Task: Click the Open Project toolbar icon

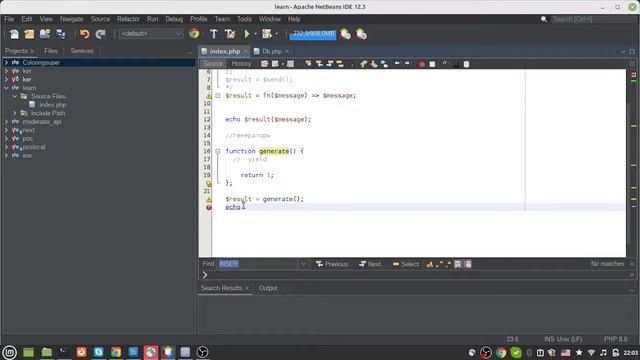Action: (45, 34)
